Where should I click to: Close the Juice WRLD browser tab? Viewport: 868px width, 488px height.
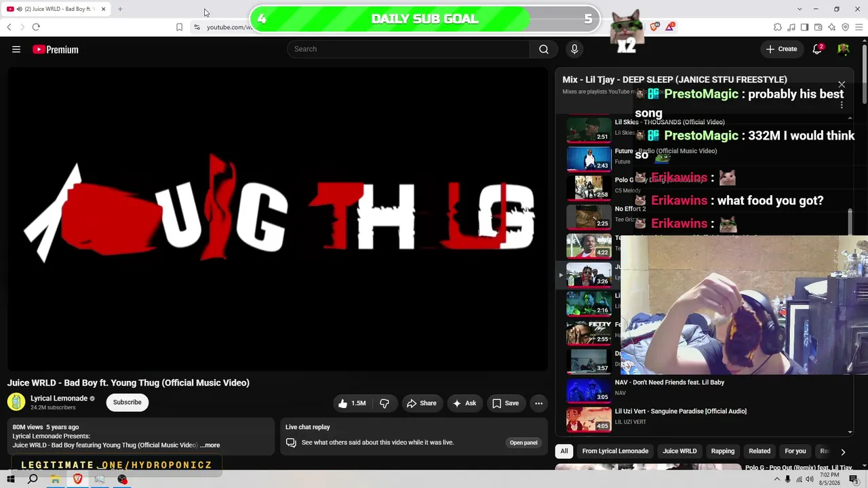coord(103,9)
